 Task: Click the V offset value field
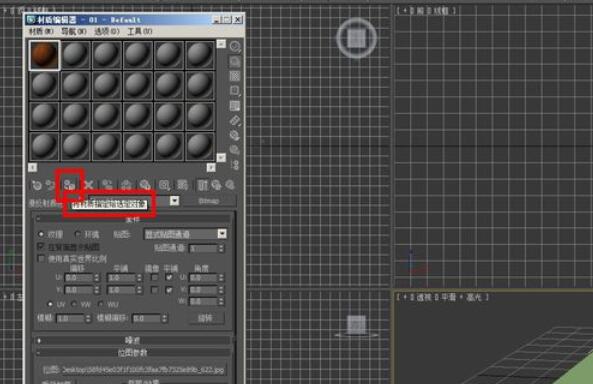(79, 290)
